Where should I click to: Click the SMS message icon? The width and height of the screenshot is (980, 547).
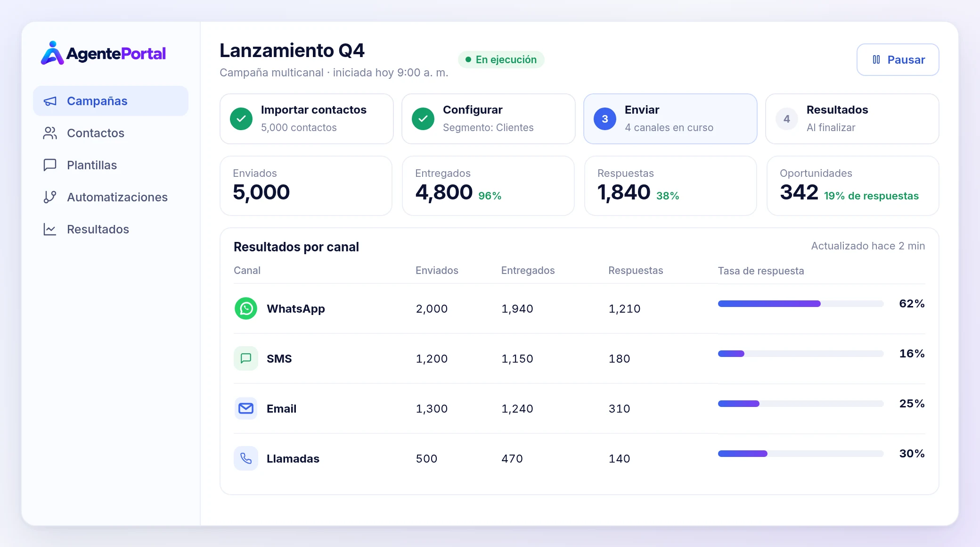[246, 358]
